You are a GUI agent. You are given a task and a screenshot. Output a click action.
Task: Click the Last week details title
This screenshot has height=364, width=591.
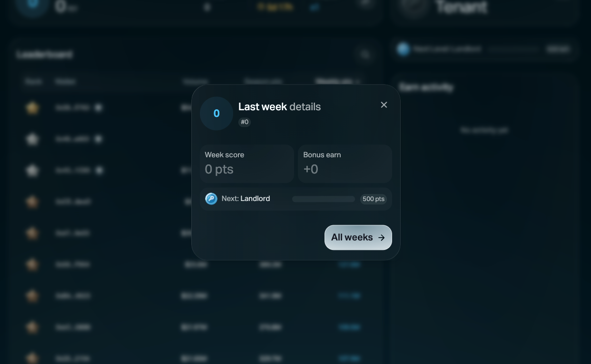pos(279,107)
